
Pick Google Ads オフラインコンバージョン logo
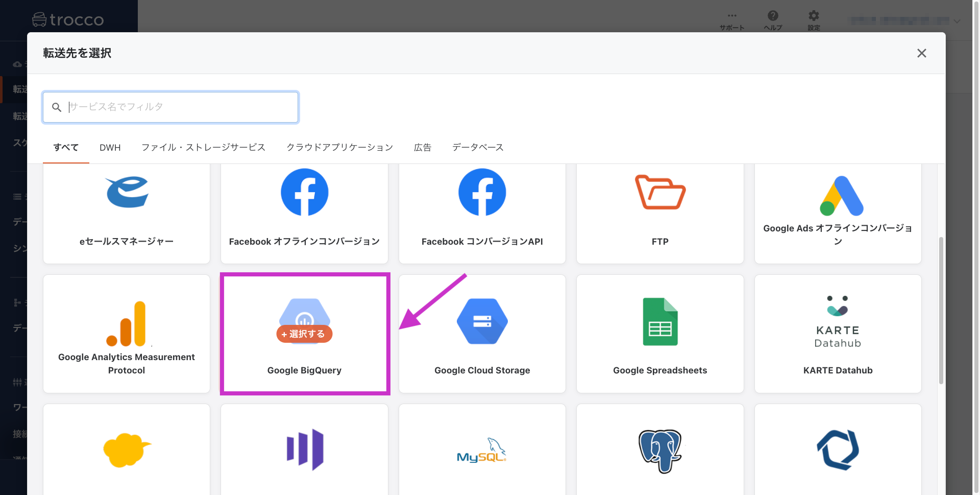coord(842,196)
